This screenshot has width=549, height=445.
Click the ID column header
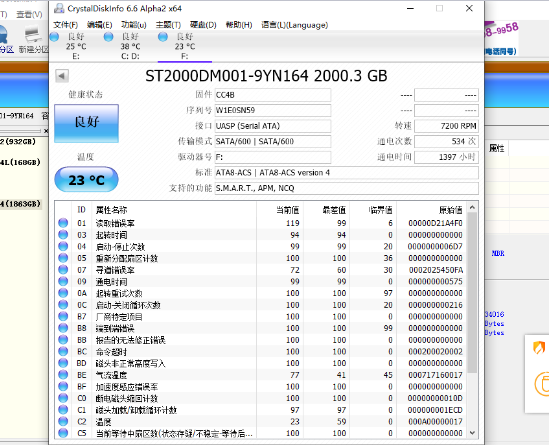coord(82,210)
